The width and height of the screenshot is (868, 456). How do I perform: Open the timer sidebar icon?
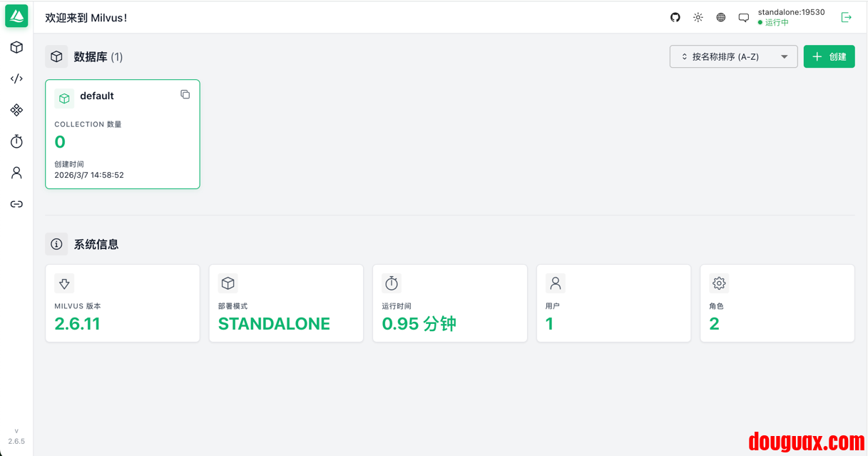[x=16, y=141]
